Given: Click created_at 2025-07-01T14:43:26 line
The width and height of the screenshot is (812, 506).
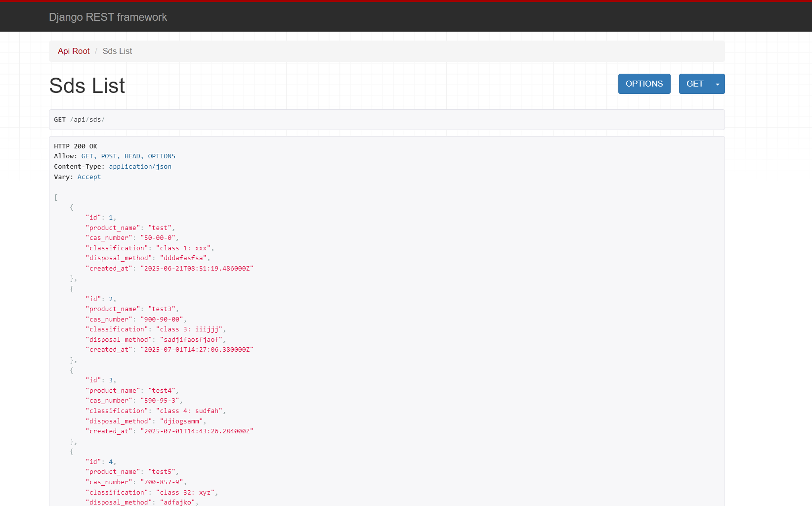Looking at the screenshot, I should click(x=170, y=431).
